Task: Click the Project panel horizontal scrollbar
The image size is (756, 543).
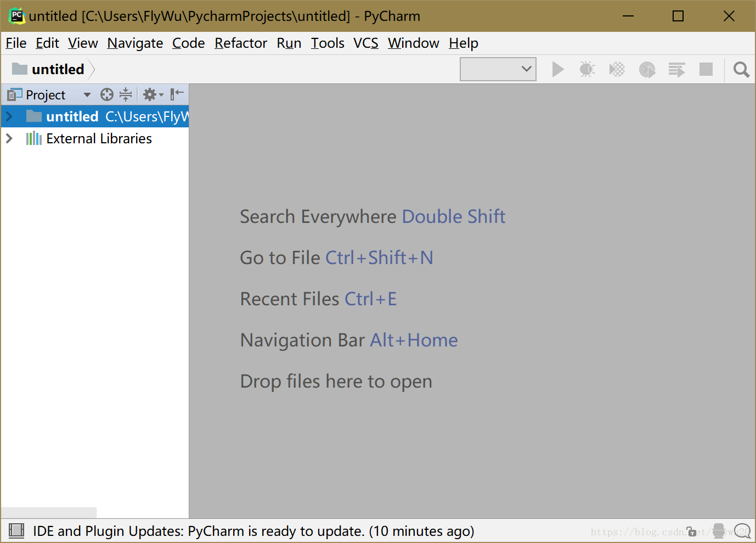Action: [x=49, y=513]
